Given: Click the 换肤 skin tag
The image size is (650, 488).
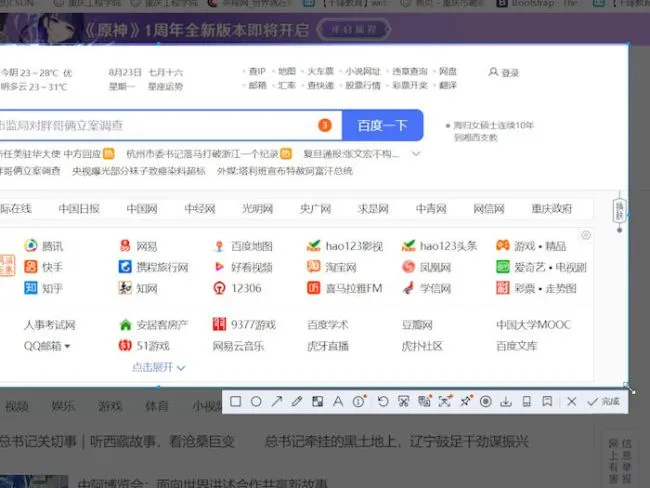Looking at the screenshot, I should 620,211.
